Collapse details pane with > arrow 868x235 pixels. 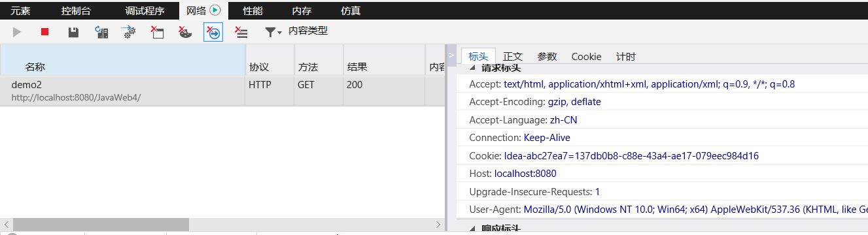451,56
